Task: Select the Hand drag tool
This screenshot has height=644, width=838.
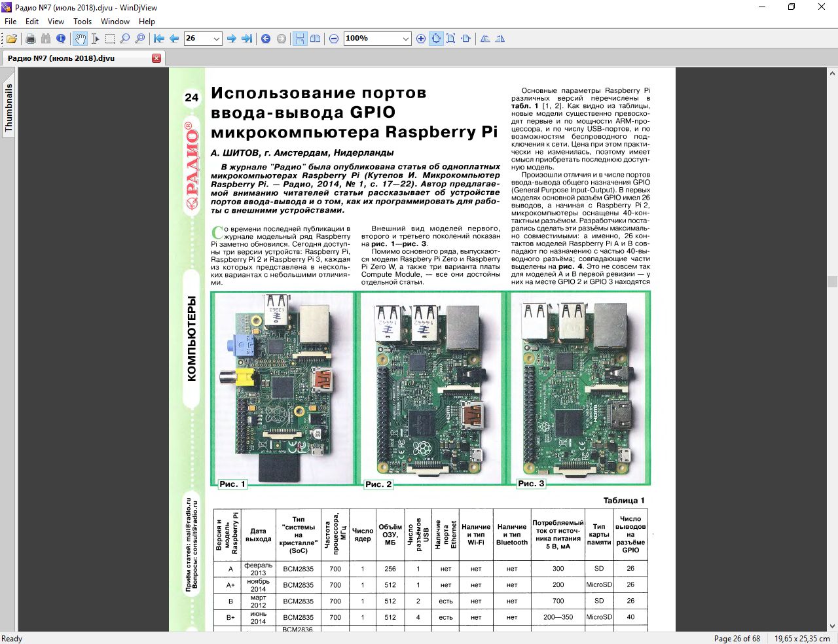Action: [x=80, y=39]
